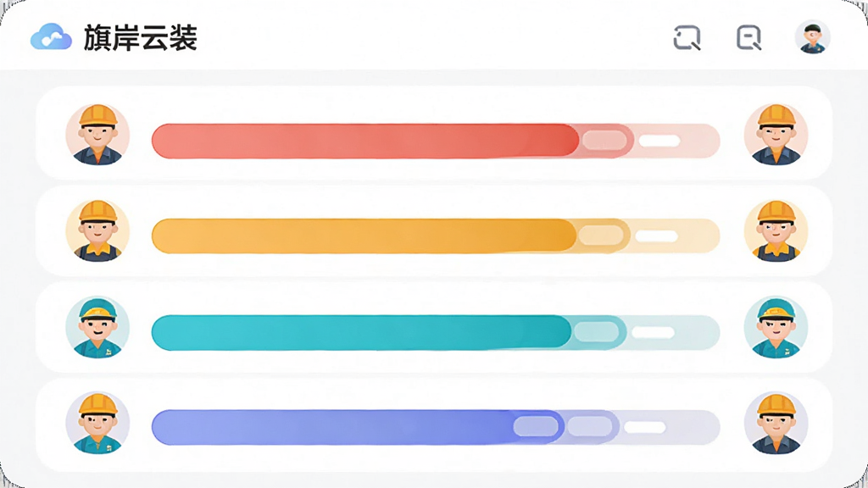Open the refresh search icon in header

pos(687,37)
